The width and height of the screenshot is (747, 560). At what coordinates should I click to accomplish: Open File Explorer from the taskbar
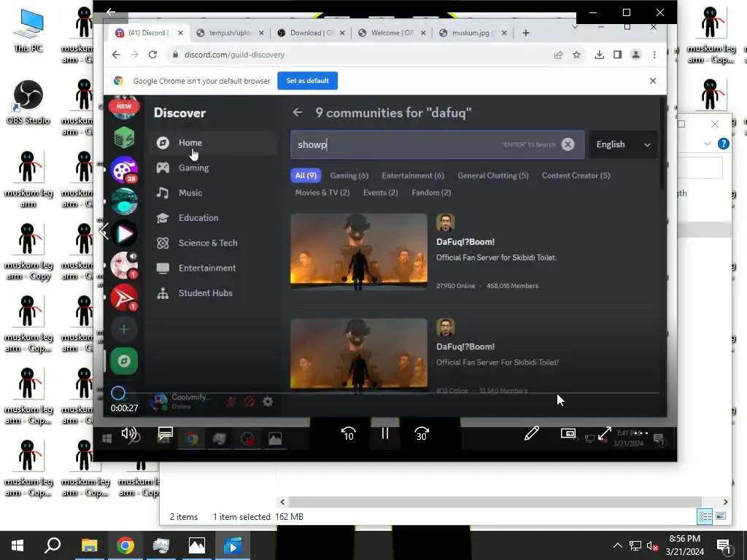pyautogui.click(x=89, y=545)
